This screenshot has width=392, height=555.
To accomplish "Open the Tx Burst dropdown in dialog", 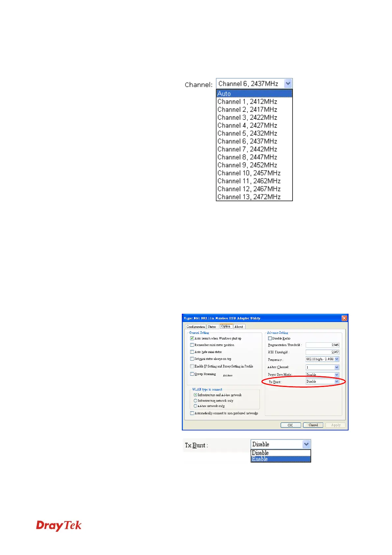I will (x=322, y=381).
